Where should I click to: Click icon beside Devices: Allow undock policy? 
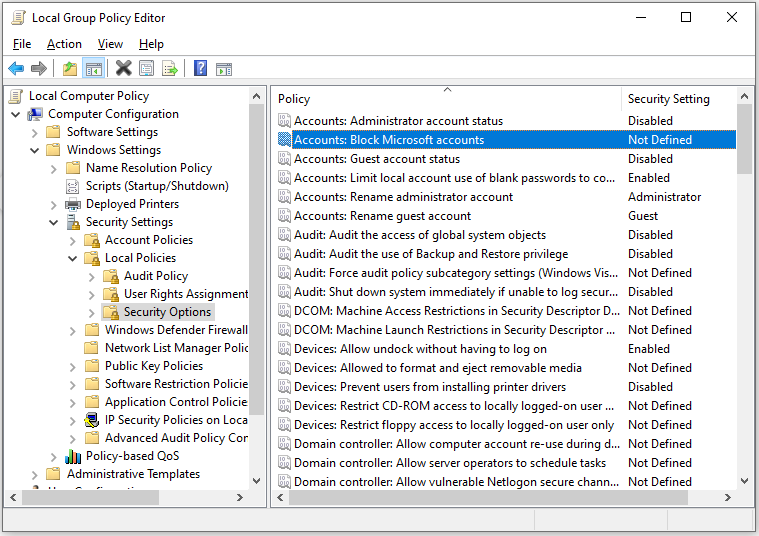tap(285, 349)
